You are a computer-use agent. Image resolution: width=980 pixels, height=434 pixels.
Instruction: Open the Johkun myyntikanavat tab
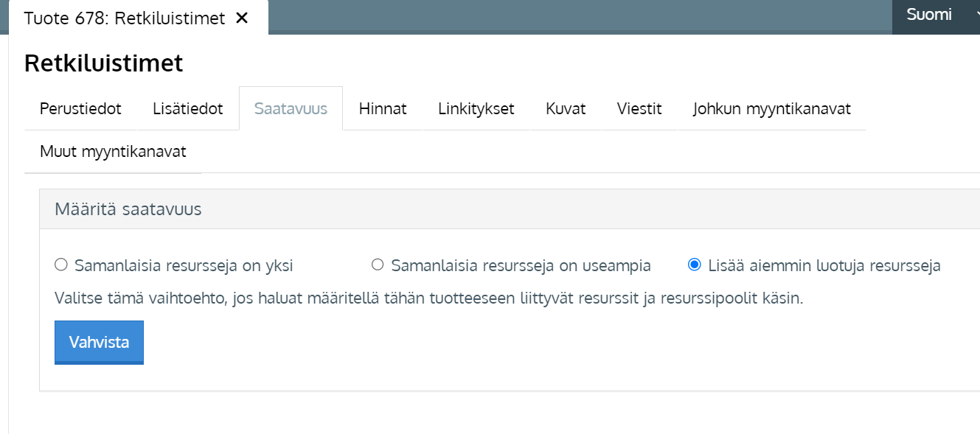tap(771, 109)
